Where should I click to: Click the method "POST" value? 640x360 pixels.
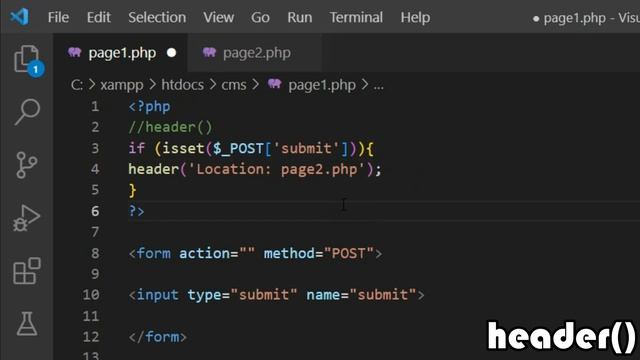pos(349,253)
